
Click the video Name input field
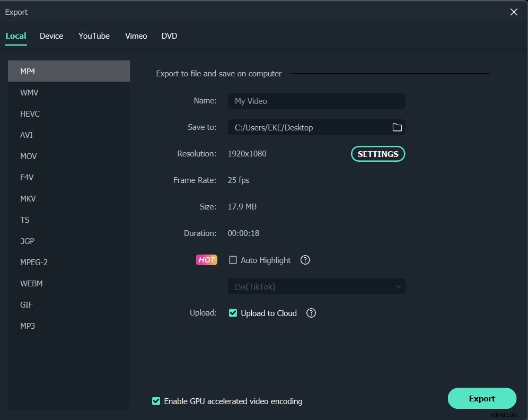click(x=316, y=101)
